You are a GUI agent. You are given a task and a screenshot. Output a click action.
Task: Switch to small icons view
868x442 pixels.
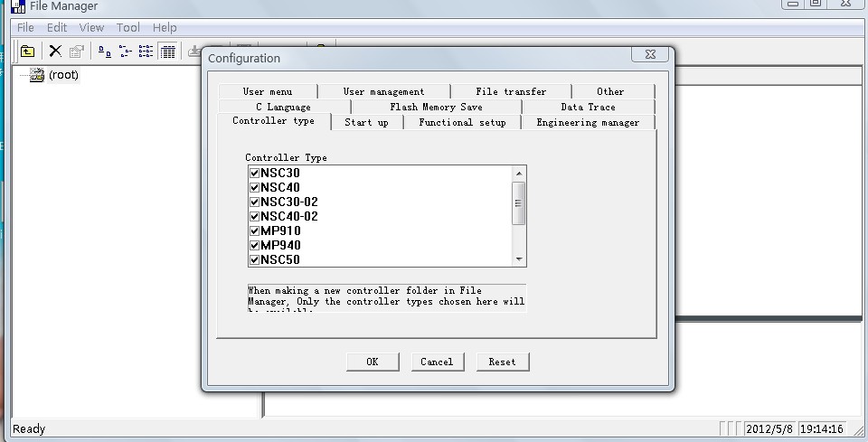[126, 52]
